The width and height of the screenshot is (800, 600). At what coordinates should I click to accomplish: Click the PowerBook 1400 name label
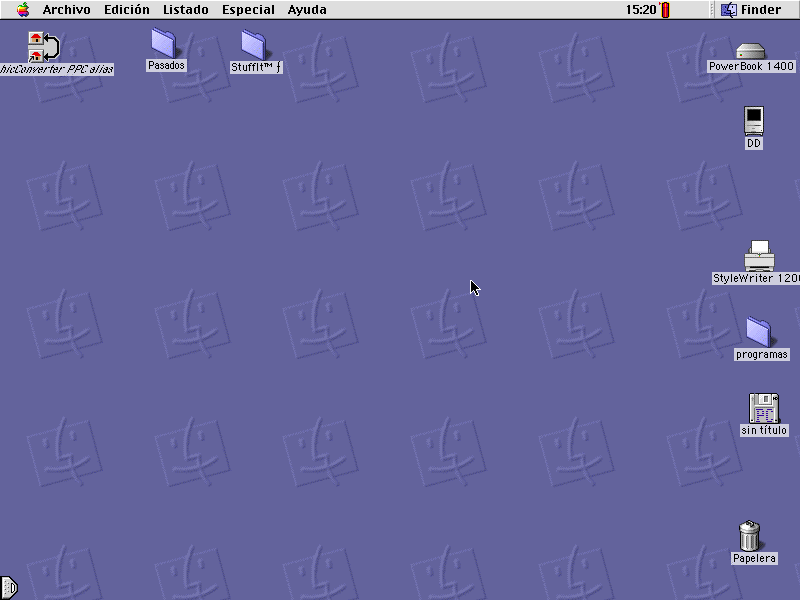751,66
